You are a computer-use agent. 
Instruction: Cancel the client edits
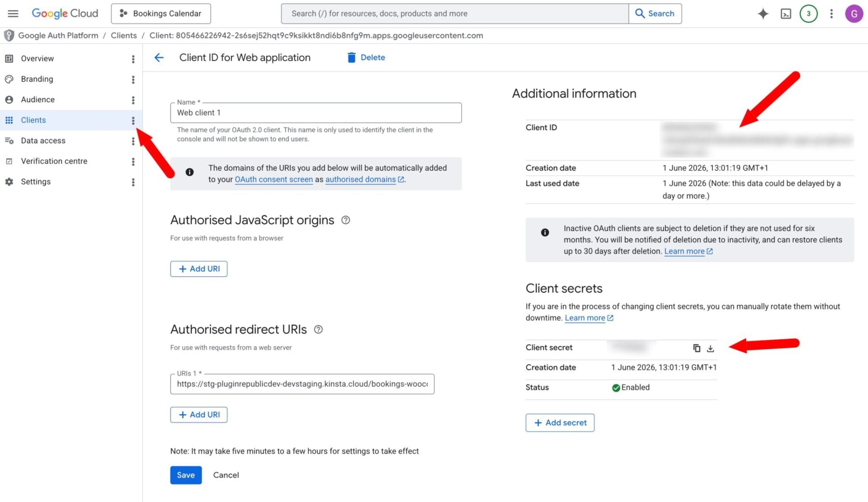(x=226, y=475)
